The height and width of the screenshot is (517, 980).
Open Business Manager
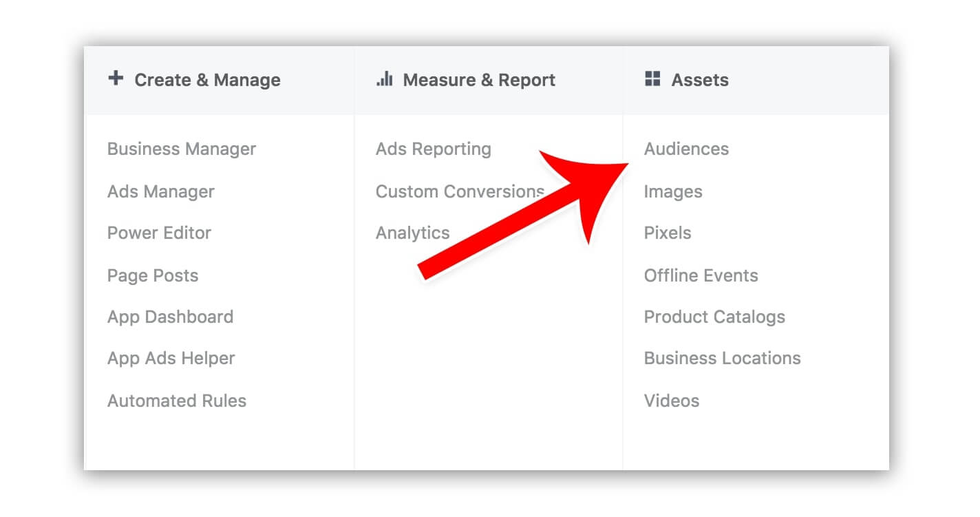coord(182,149)
